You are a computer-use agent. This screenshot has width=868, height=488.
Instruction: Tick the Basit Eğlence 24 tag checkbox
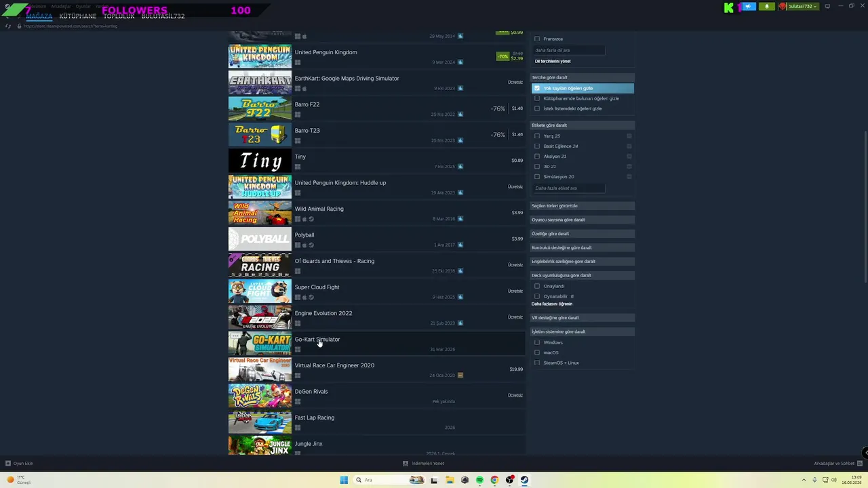pos(537,146)
